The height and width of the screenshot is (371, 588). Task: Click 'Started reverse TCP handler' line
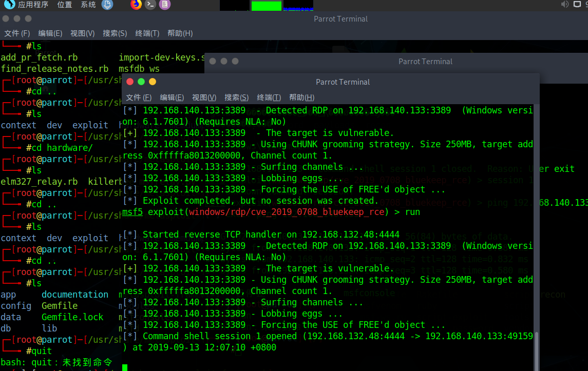tap(261, 235)
